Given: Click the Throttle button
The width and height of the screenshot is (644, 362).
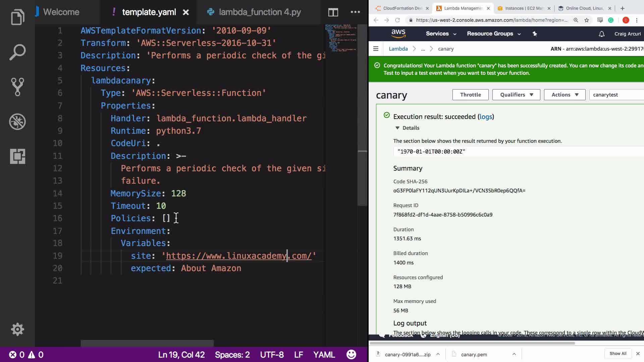Looking at the screenshot, I should (x=470, y=95).
